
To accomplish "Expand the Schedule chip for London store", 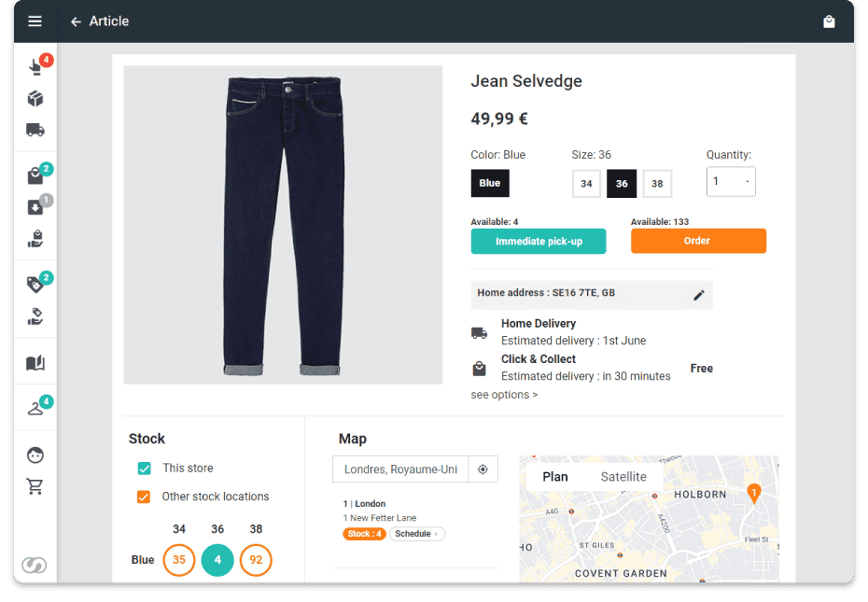I will pyautogui.click(x=416, y=534).
